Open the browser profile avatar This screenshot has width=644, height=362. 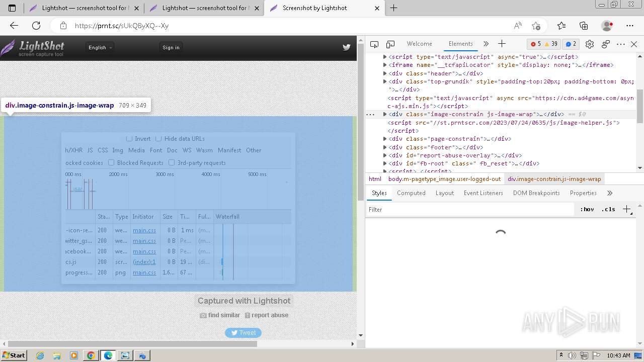pyautogui.click(x=607, y=26)
